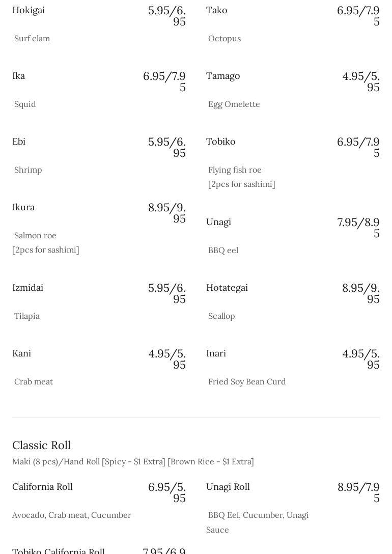Open the Unagi Roll menu item

tap(228, 487)
